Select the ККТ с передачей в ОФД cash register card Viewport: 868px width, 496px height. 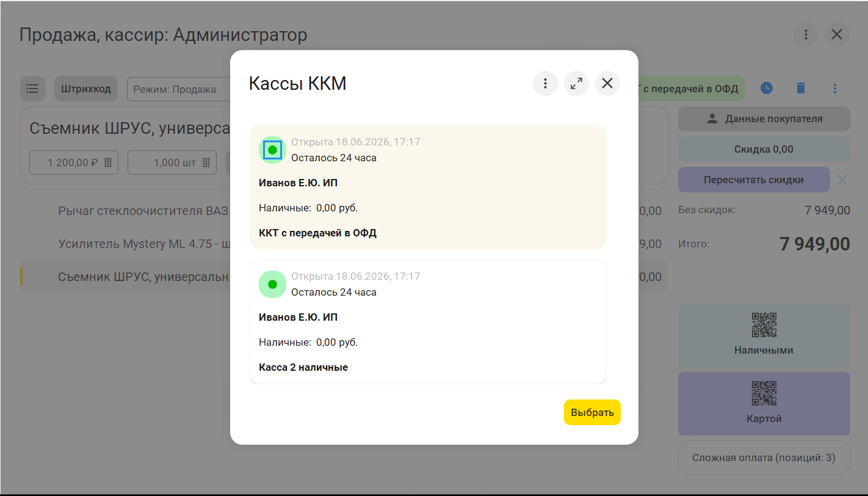point(428,187)
